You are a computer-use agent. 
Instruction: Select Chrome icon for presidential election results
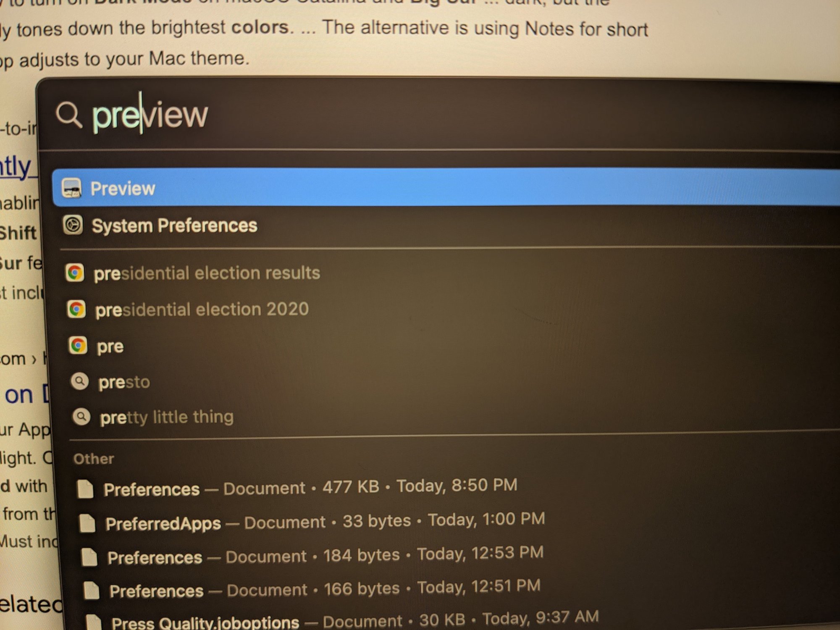pyautogui.click(x=72, y=272)
